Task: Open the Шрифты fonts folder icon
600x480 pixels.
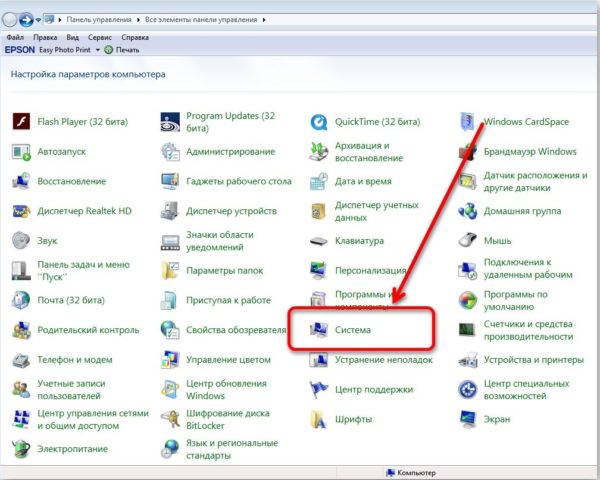Action: point(318,419)
